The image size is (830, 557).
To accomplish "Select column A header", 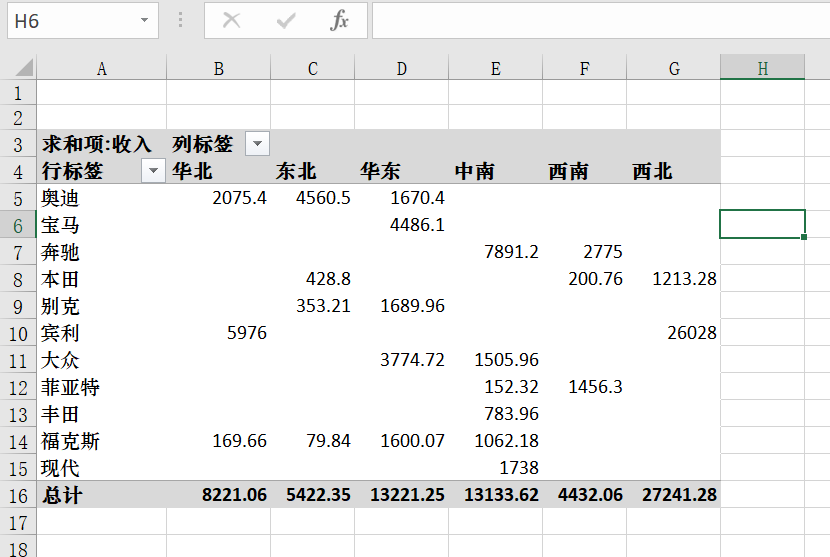I will click(102, 68).
